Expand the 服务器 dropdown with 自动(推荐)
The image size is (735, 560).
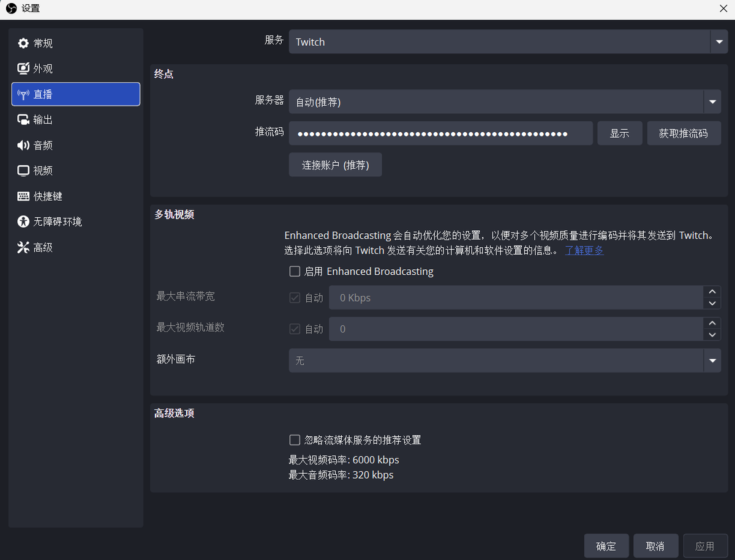pos(712,102)
